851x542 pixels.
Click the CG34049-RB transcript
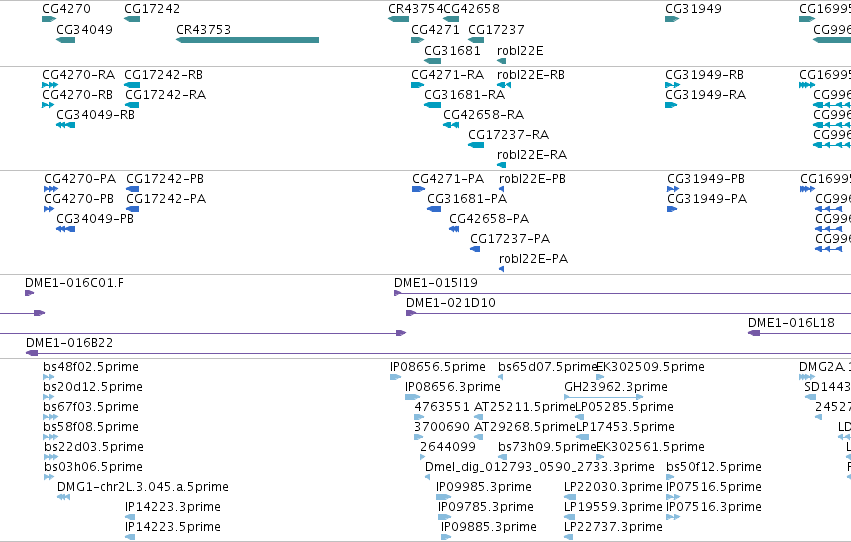pos(66,125)
